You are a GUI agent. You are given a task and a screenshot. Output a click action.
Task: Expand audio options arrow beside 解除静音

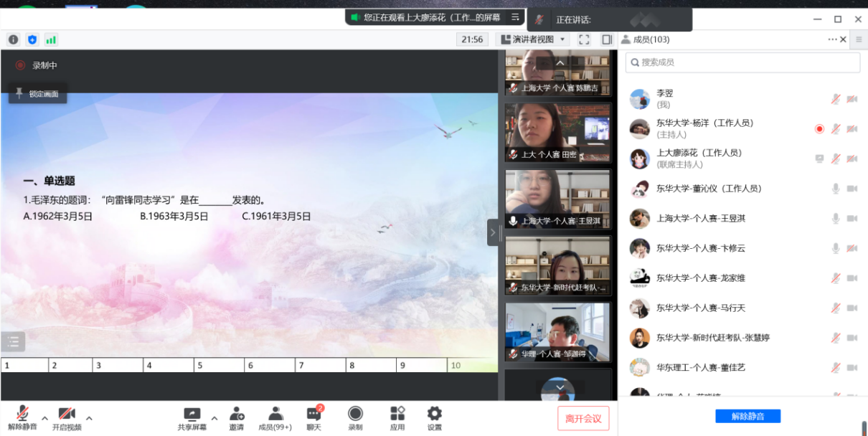44,417
